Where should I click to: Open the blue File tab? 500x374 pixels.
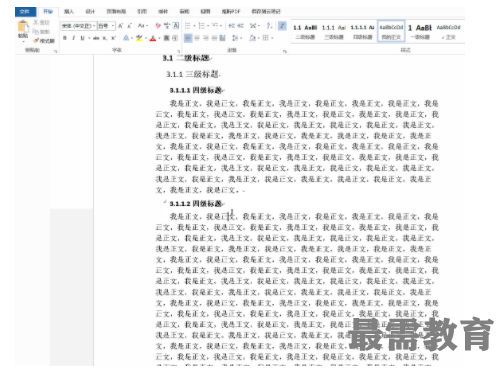tap(25, 12)
